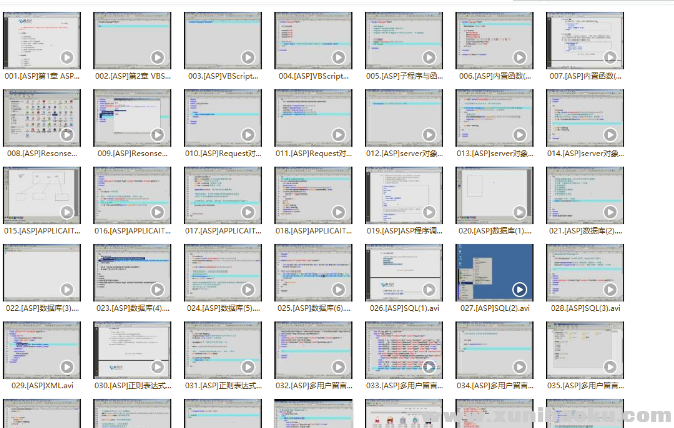Image resolution: width=674 pixels, height=428 pixels.
Task: Click play icon on 019 ASP程序调试 video
Action: tap(429, 212)
